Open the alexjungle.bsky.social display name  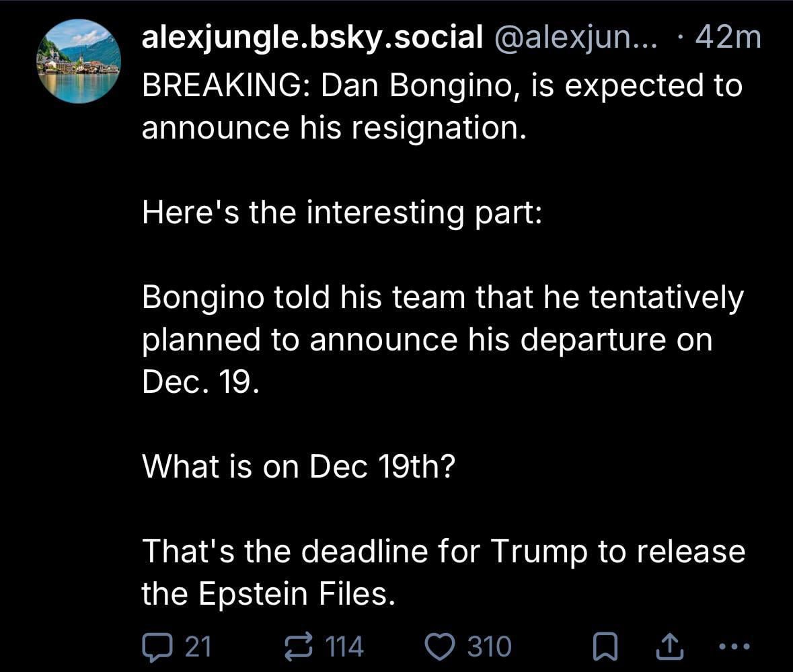pos(311,38)
